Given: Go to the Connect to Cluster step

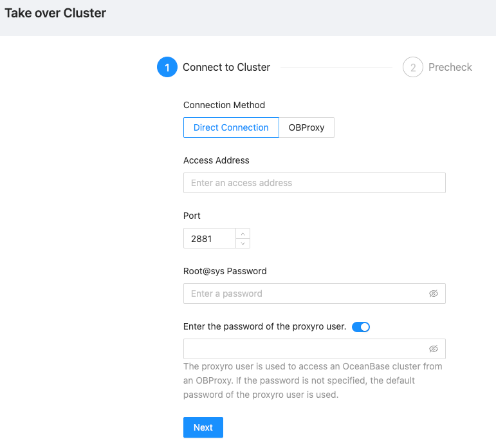Looking at the screenshot, I should click(x=226, y=67).
